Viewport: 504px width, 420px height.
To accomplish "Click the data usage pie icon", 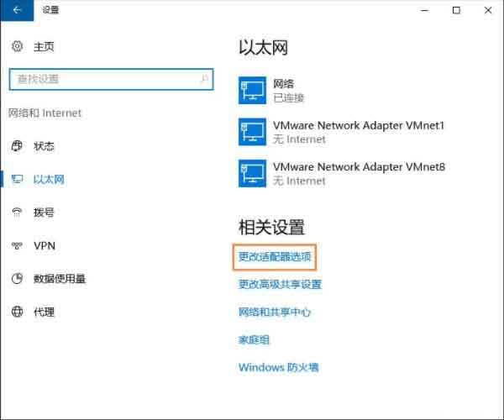I will click(17, 279).
